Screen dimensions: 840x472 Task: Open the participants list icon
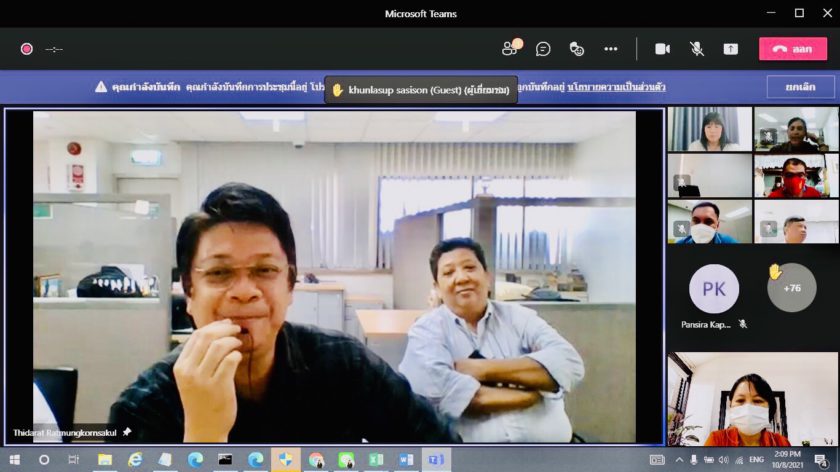tap(511, 48)
